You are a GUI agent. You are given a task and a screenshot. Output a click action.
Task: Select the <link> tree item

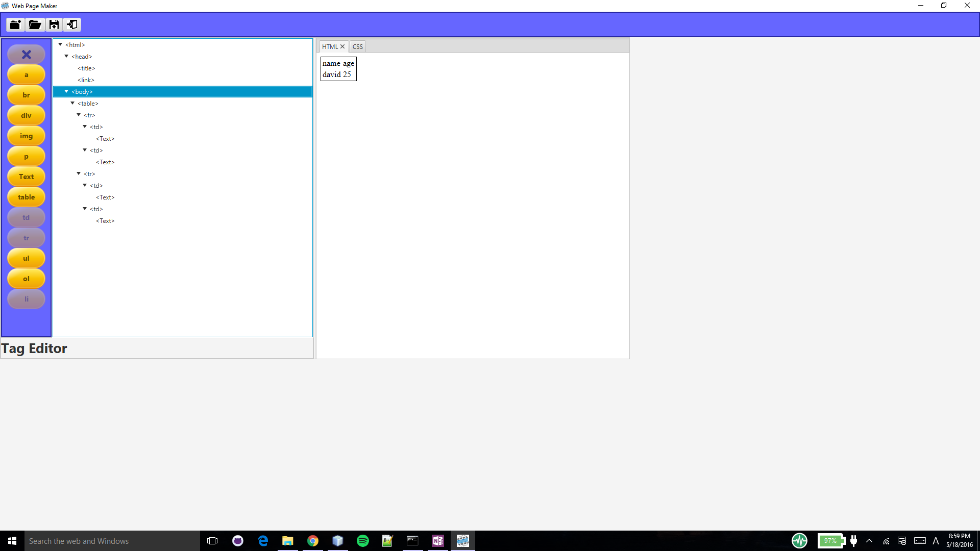[x=86, y=80]
